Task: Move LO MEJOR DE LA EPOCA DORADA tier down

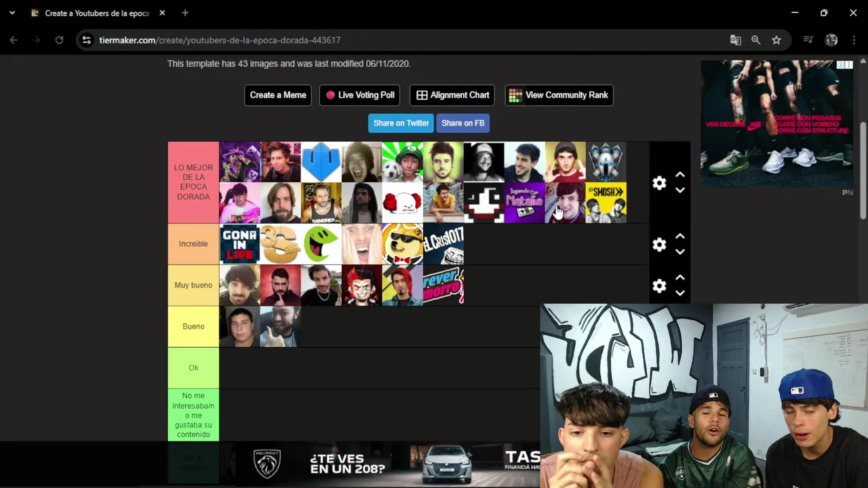Action: (680, 190)
